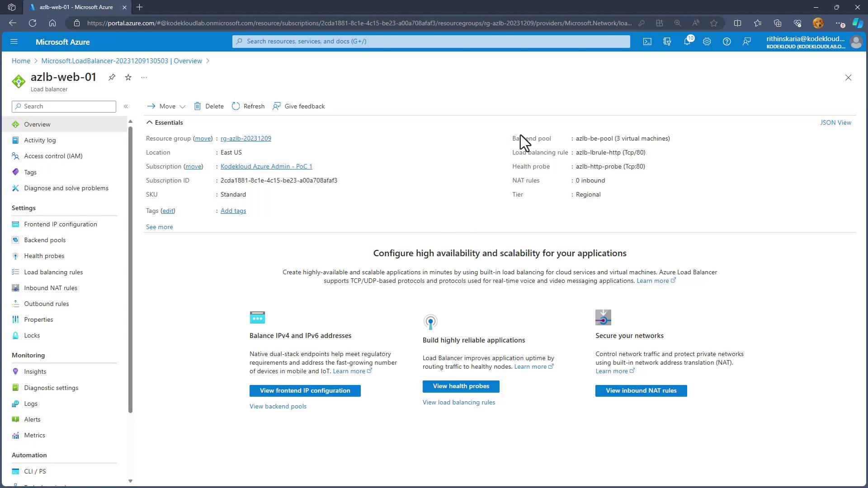Open portal settings gear icon

click(707, 42)
